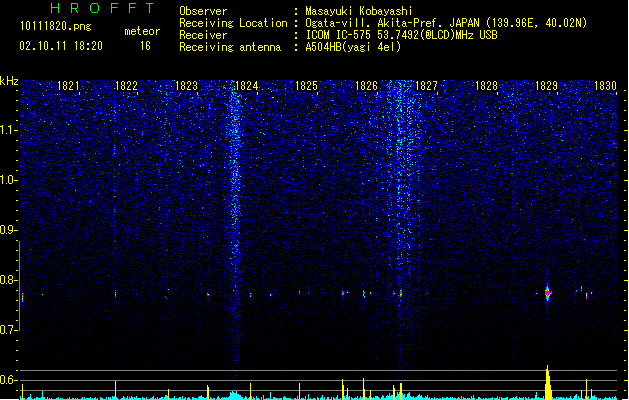Click the 1830 time marker

tap(605, 86)
